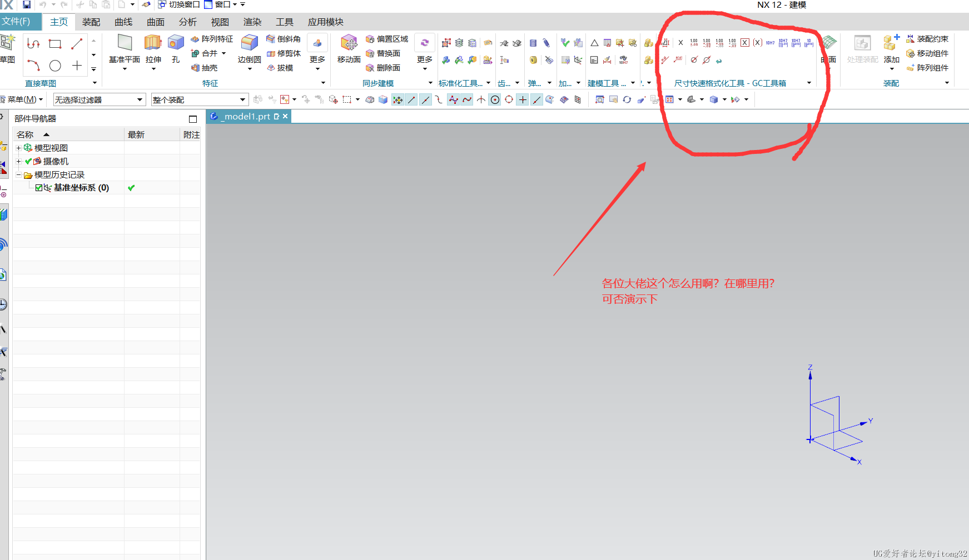Select the _model1.prt document tab

coord(248,116)
